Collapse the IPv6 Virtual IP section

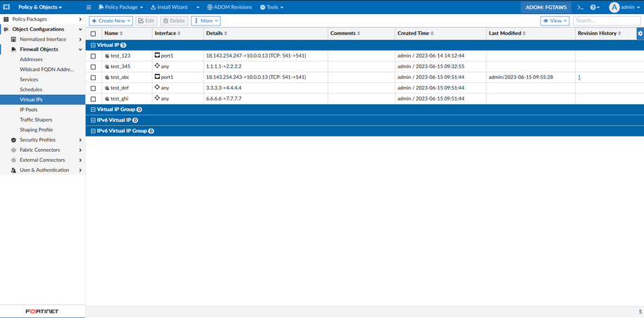[93, 120]
